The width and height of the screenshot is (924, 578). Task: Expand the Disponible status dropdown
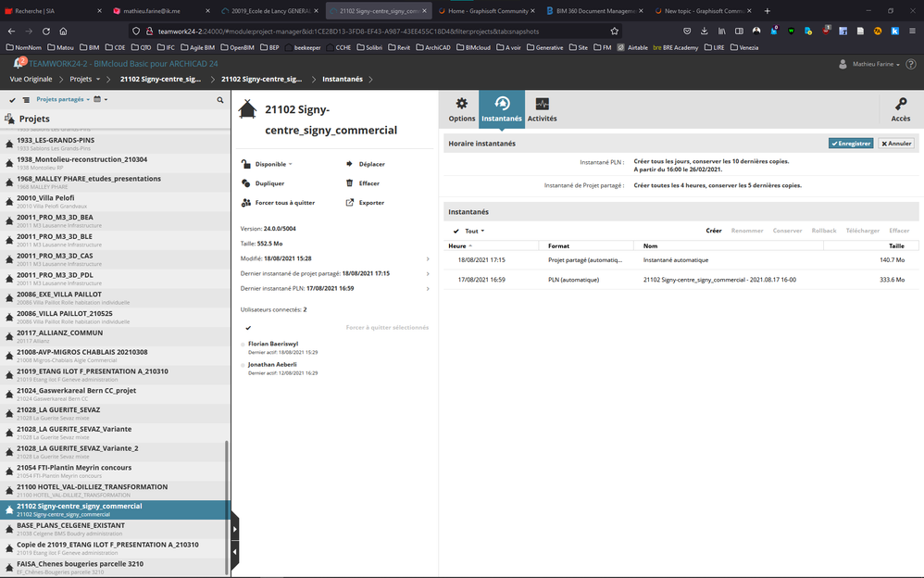(273, 164)
